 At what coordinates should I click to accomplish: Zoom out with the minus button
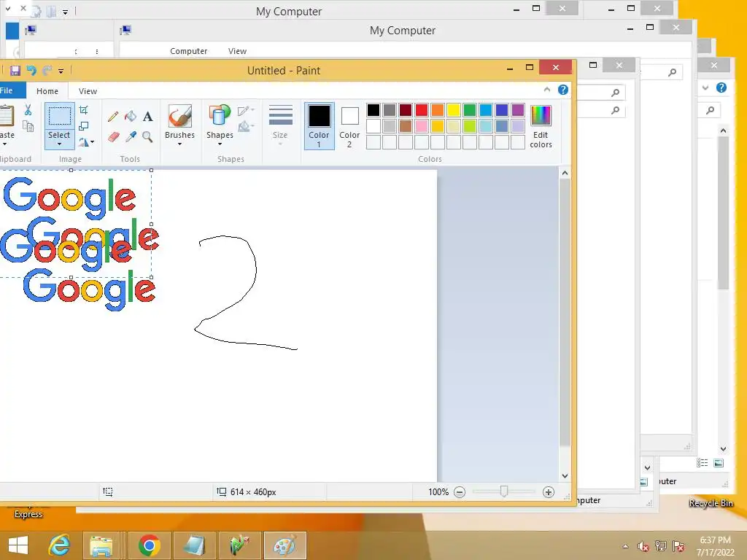(x=460, y=492)
